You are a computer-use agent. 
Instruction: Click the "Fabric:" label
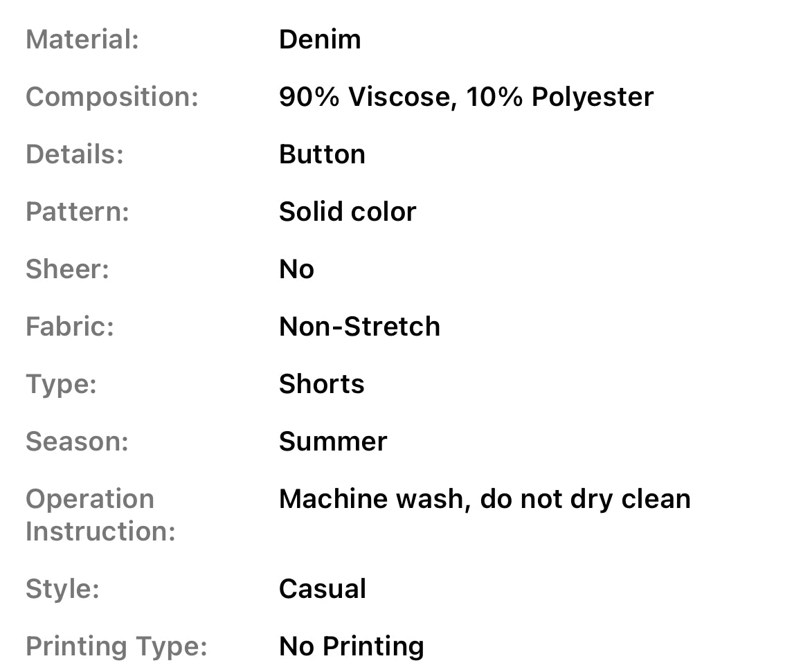70,327
